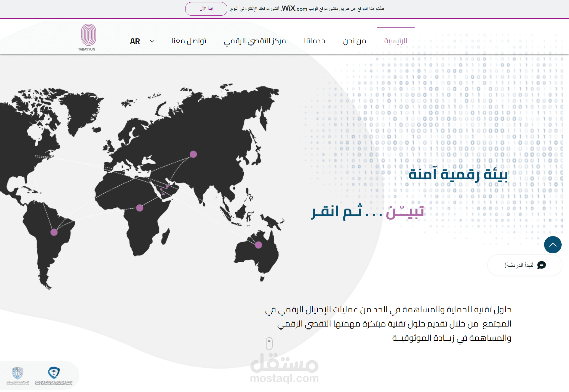The height and width of the screenshot is (392, 569).
Task: Open the AR language dropdown
Action: pos(143,41)
